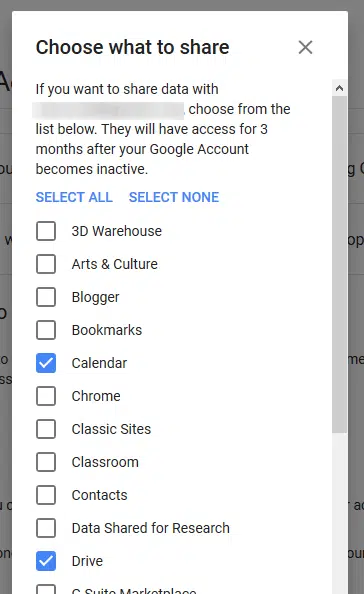Click the scrollbar up arrow
This screenshot has height=594, width=364.
339,88
